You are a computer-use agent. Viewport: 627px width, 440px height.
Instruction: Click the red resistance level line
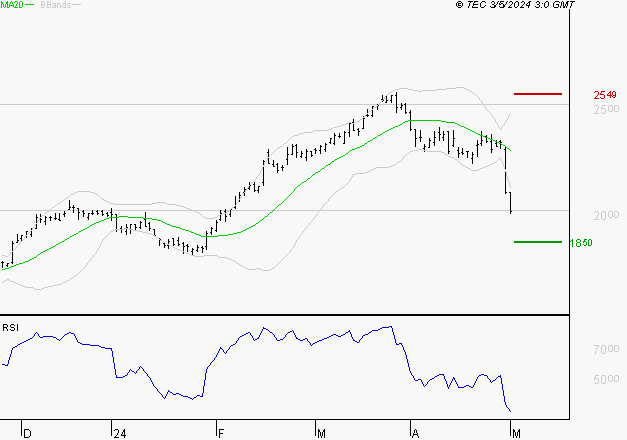pos(538,94)
